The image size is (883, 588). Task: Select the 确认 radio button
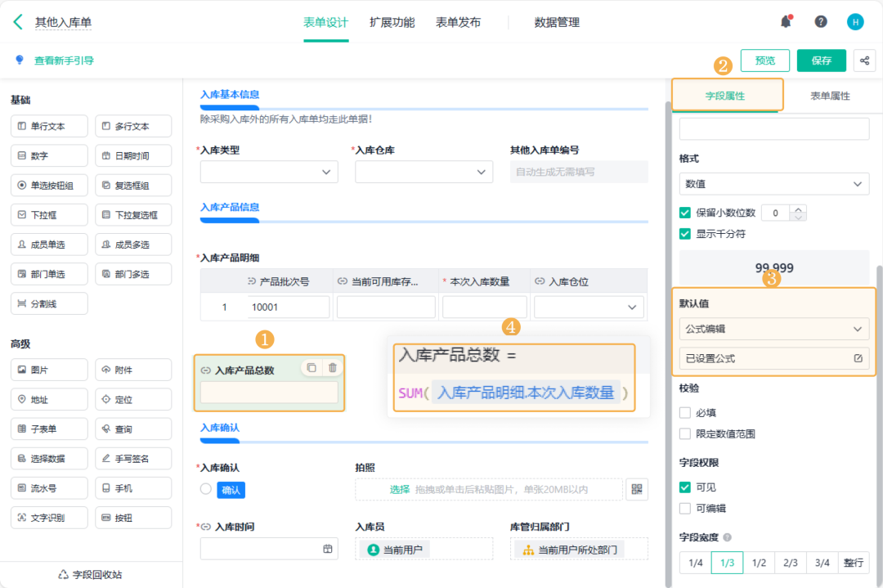pyautogui.click(x=206, y=489)
